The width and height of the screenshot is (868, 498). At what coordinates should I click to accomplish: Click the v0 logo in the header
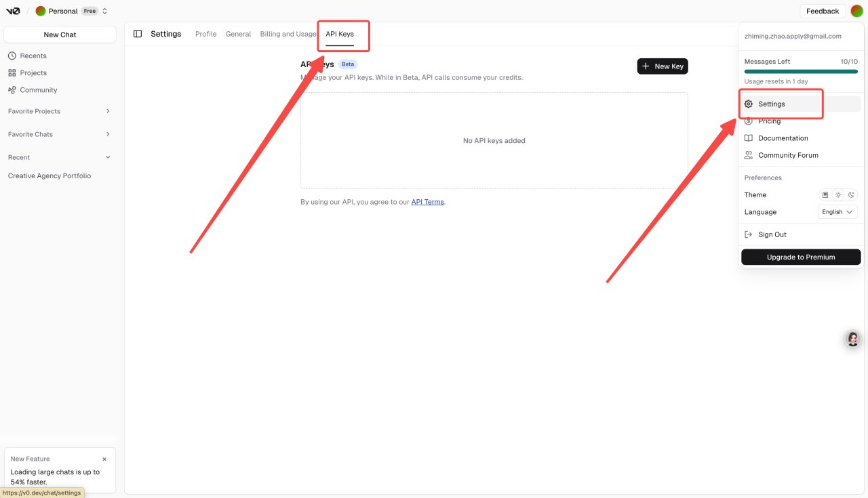13,11
